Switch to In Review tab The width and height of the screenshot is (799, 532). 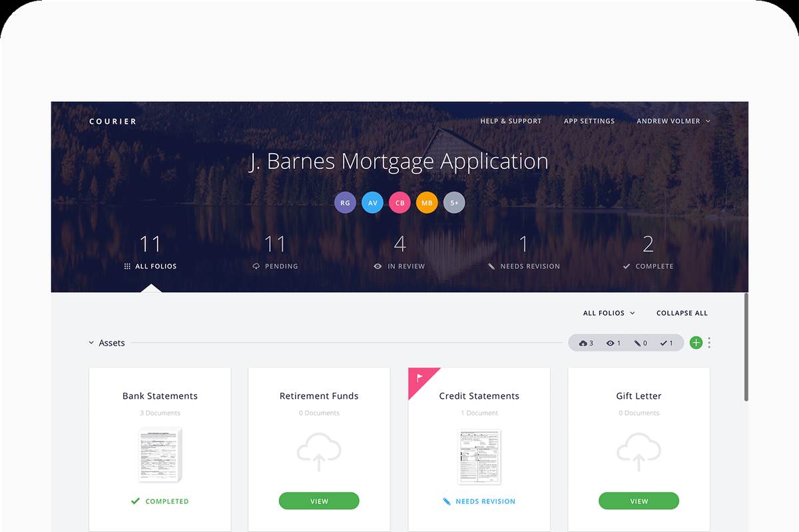[x=400, y=252]
